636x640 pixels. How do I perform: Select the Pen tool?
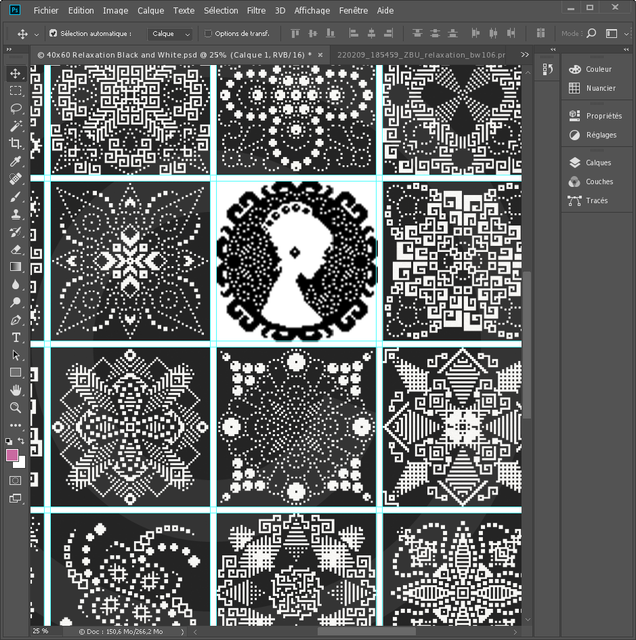[15, 320]
